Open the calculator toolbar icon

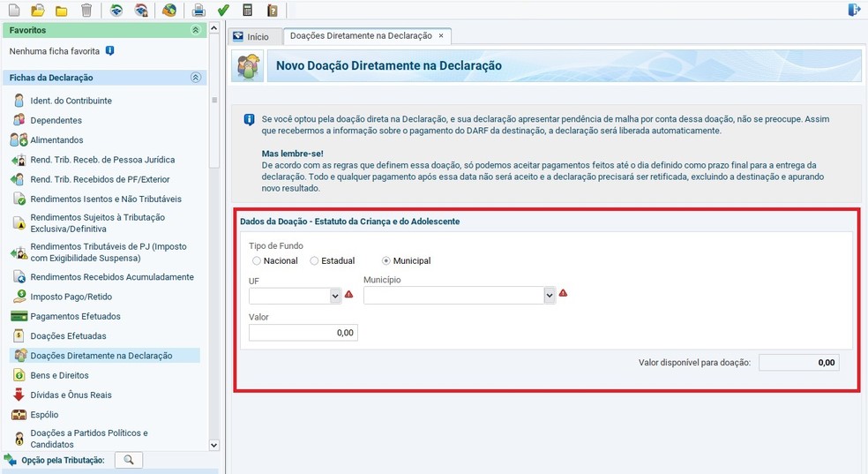point(248,10)
